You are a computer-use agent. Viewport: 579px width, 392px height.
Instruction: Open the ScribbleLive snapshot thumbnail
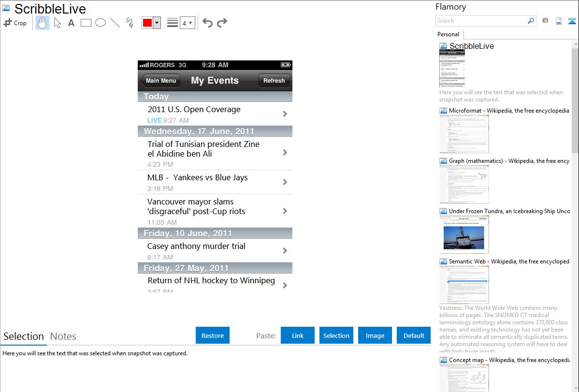pos(452,69)
